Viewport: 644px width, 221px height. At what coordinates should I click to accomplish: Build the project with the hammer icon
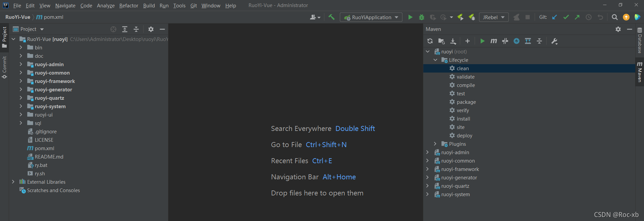(x=331, y=17)
